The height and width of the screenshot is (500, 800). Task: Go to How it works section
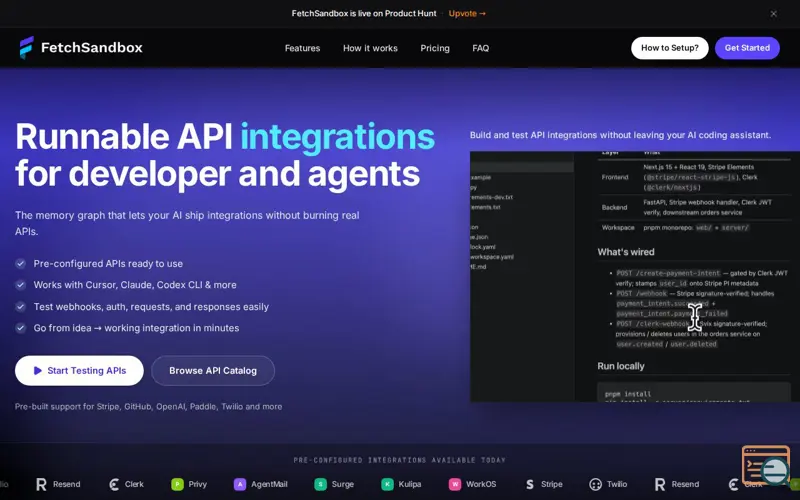click(x=370, y=48)
